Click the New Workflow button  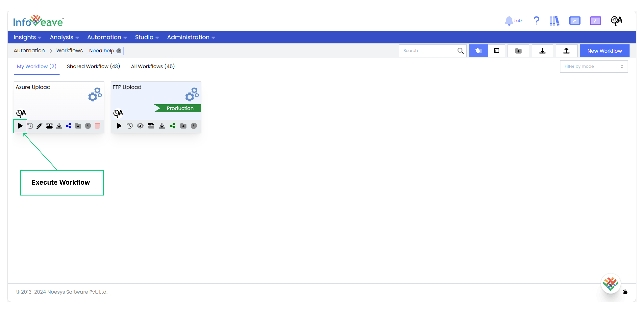604,51
